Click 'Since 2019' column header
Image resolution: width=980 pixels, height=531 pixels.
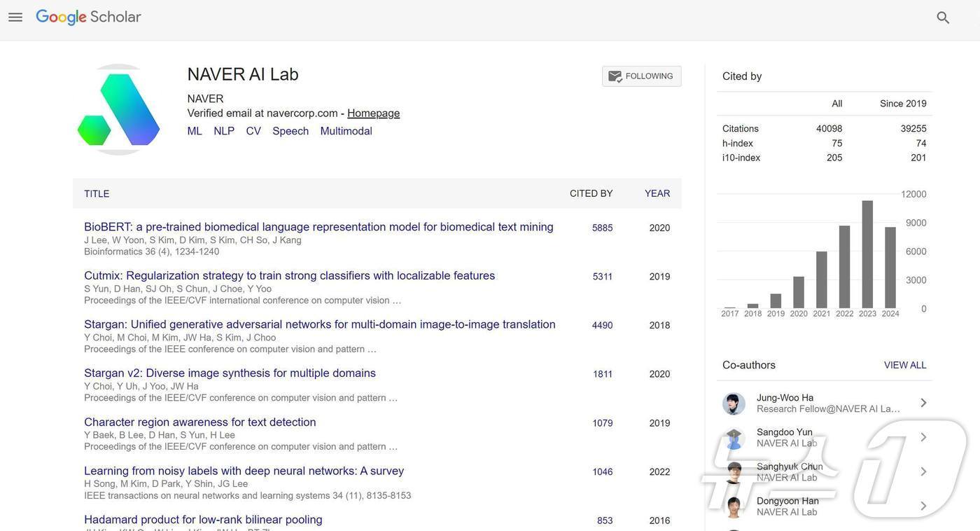[x=903, y=104]
